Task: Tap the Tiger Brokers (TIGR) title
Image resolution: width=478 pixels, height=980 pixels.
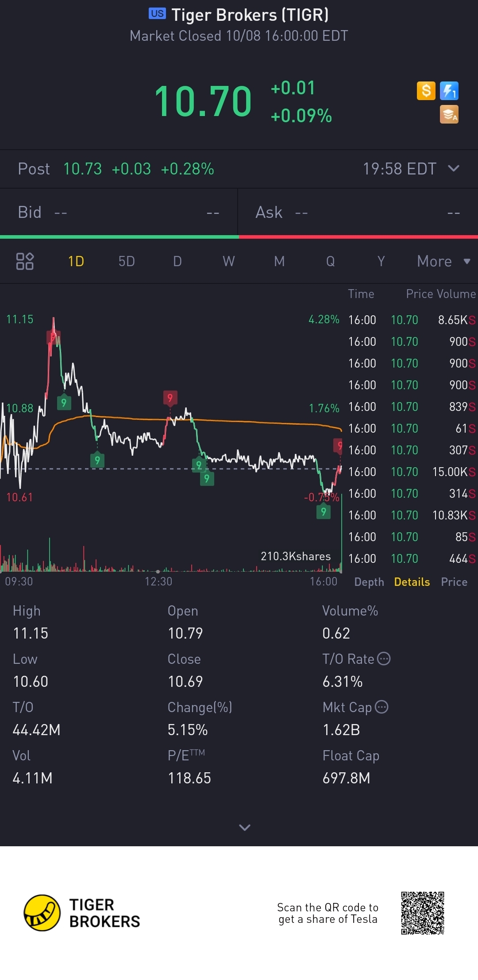Action: [x=250, y=15]
